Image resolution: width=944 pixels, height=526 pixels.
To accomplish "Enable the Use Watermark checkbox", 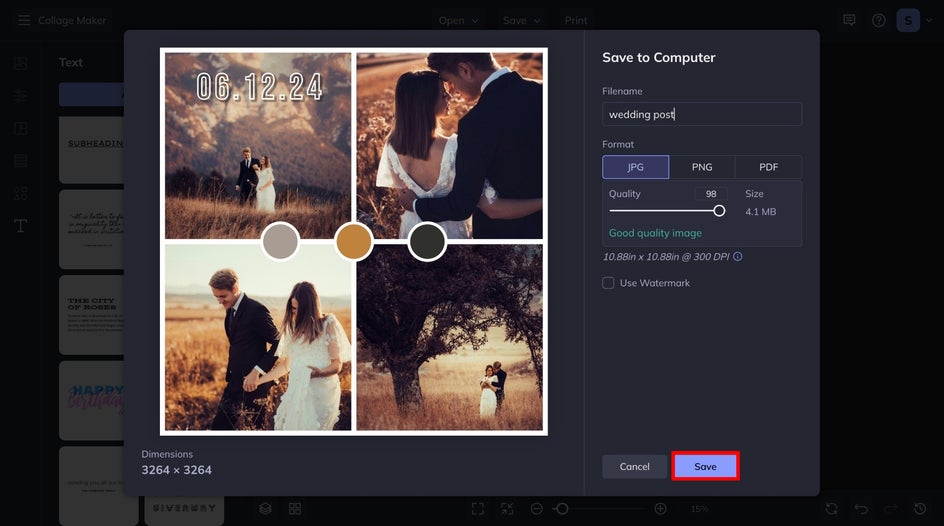I will 608,283.
